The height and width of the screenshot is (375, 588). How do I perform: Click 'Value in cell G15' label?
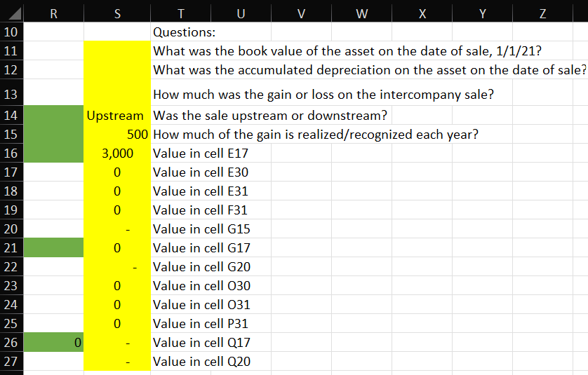pyautogui.click(x=202, y=229)
